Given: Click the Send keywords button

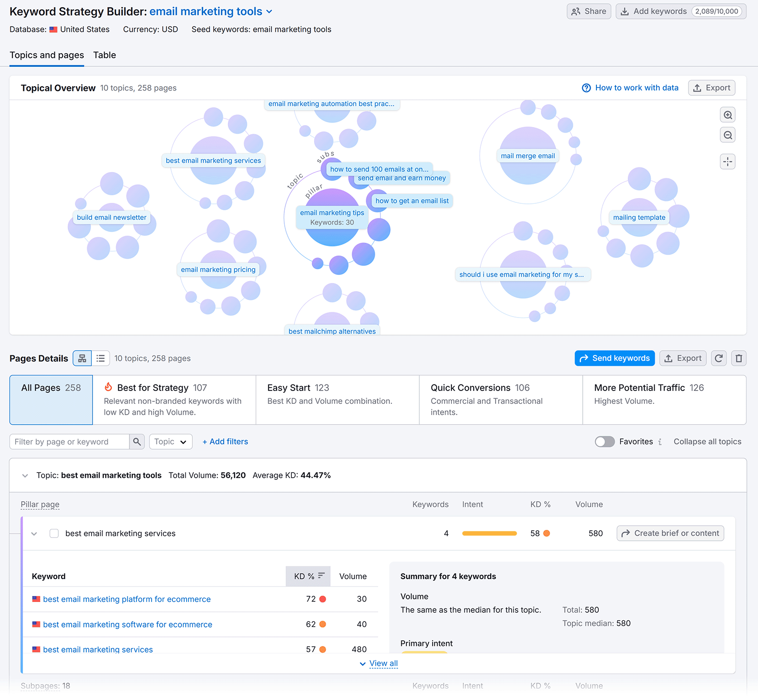Looking at the screenshot, I should coord(614,358).
